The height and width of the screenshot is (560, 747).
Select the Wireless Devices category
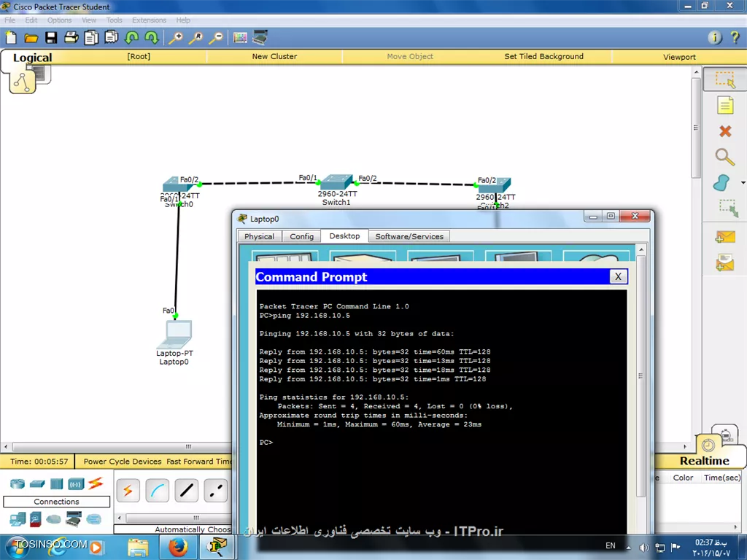coord(76,484)
